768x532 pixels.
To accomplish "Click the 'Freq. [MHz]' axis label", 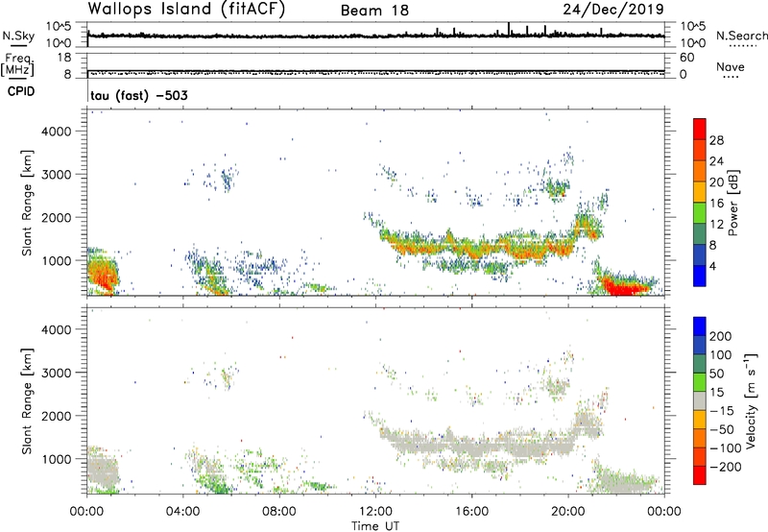I will (x=18, y=65).
